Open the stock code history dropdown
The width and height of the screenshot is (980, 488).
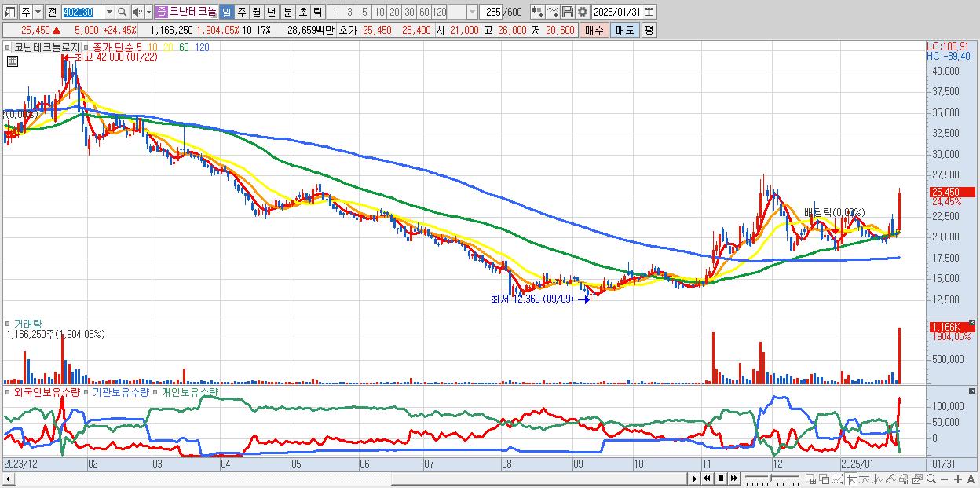coord(110,12)
